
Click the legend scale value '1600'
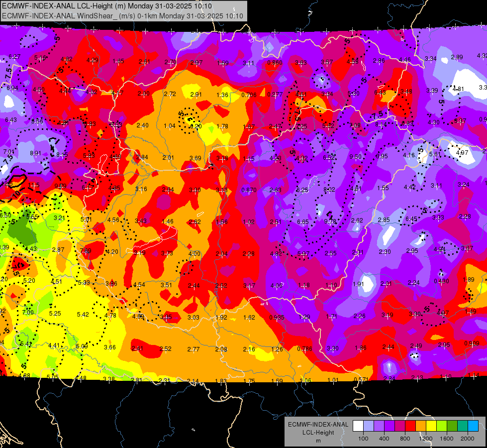(447, 439)
